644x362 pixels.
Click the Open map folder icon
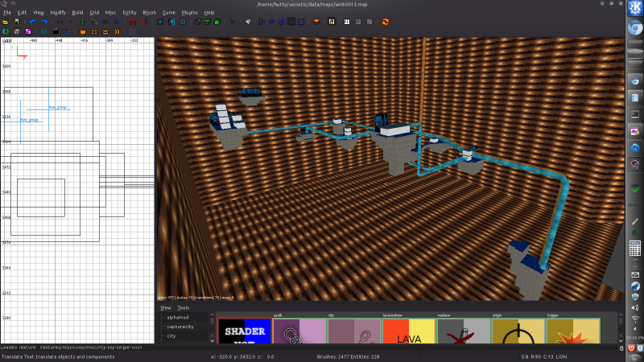(x=6, y=22)
